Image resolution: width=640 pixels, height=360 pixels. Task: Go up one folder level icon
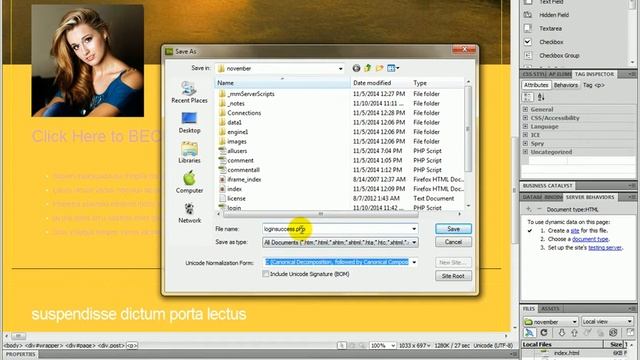click(367, 68)
